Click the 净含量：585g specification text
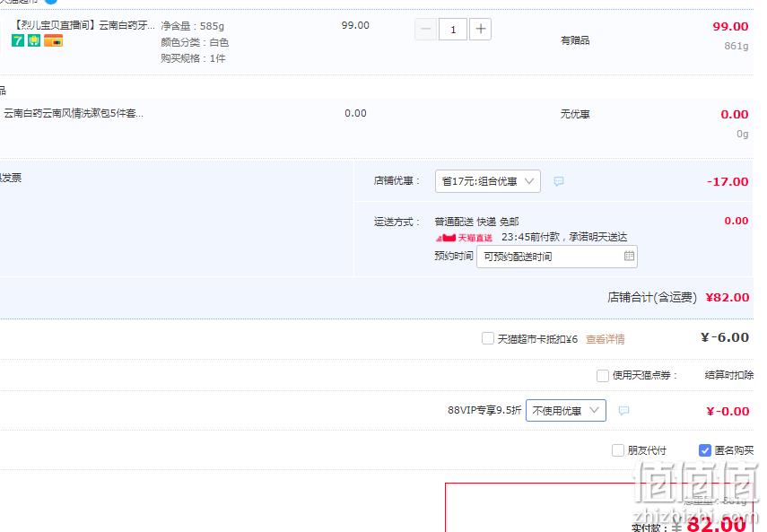This screenshot has height=532, width=767. [192, 26]
